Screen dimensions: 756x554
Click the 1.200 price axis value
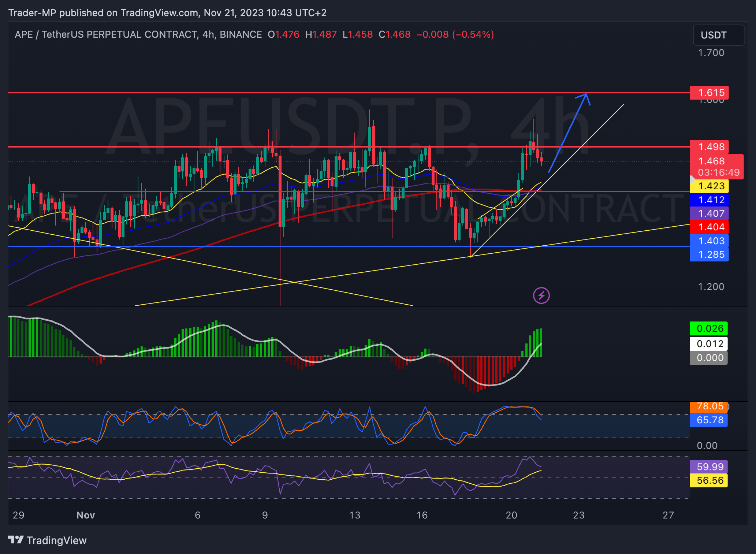[x=711, y=287]
